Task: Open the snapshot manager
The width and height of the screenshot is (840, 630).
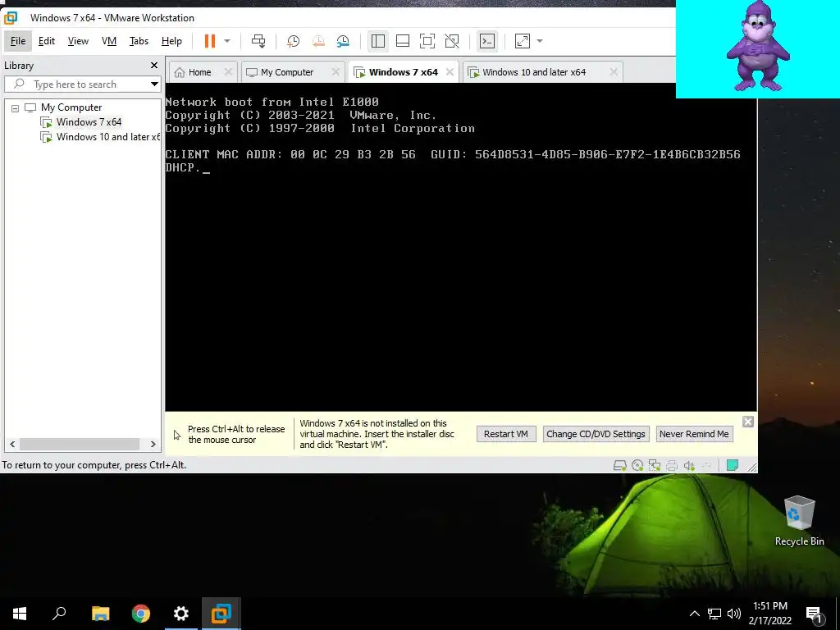Action: pyautogui.click(x=343, y=41)
